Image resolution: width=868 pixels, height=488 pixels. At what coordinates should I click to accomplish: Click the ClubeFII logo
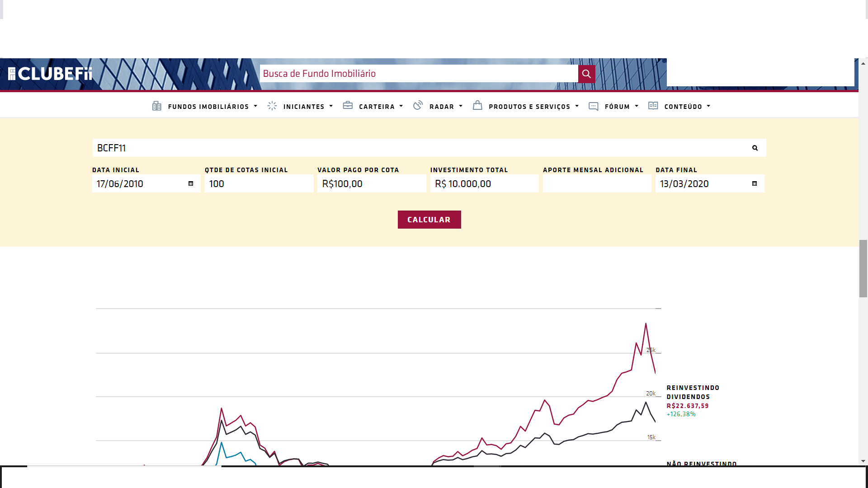pos(50,74)
